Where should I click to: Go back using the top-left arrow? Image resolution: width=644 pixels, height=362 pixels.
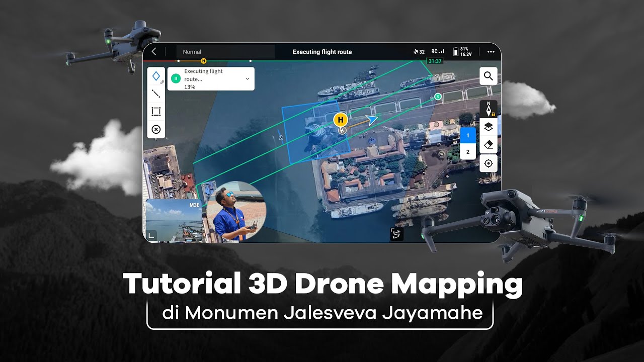tap(154, 52)
